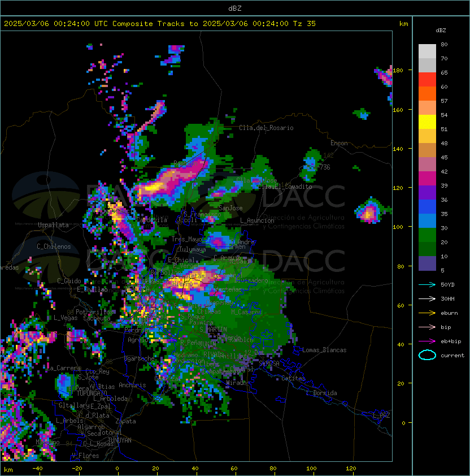Click the 'Capdevila' map label

(x=152, y=220)
